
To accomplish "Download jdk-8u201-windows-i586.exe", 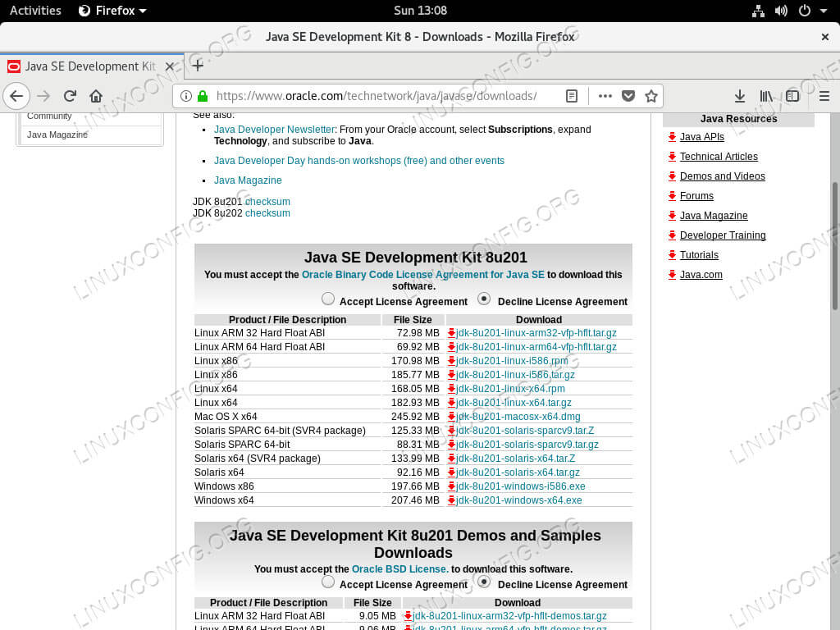I will click(520, 486).
